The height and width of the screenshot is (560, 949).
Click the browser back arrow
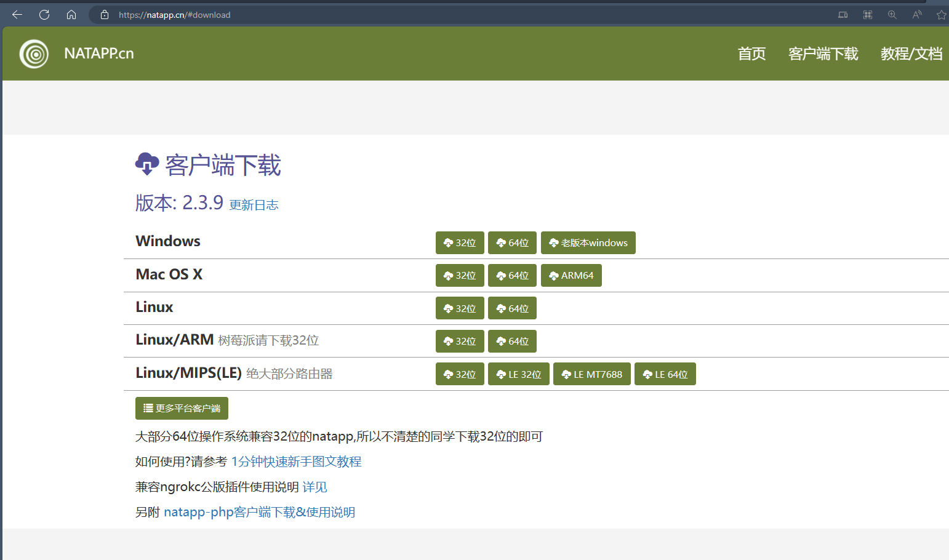(17, 15)
